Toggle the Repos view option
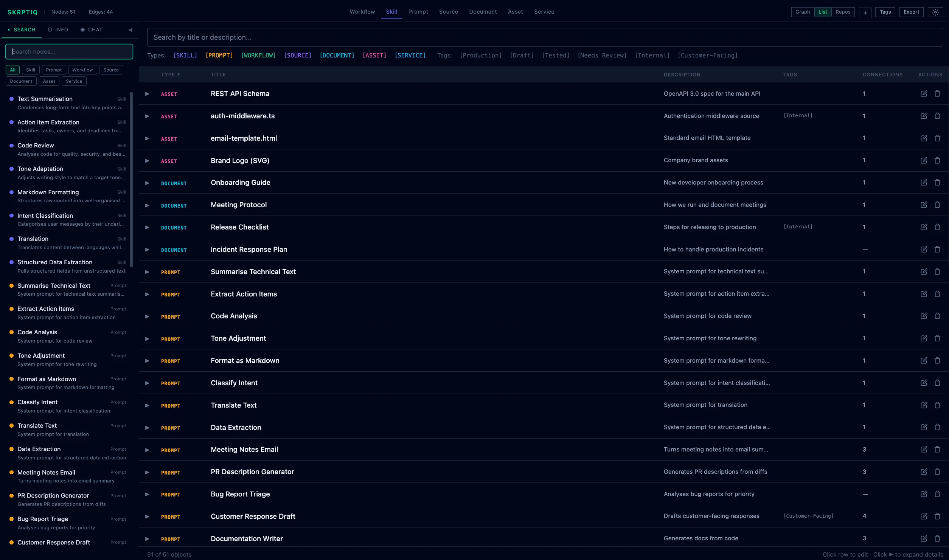This screenshot has height=560, width=949. coord(843,12)
